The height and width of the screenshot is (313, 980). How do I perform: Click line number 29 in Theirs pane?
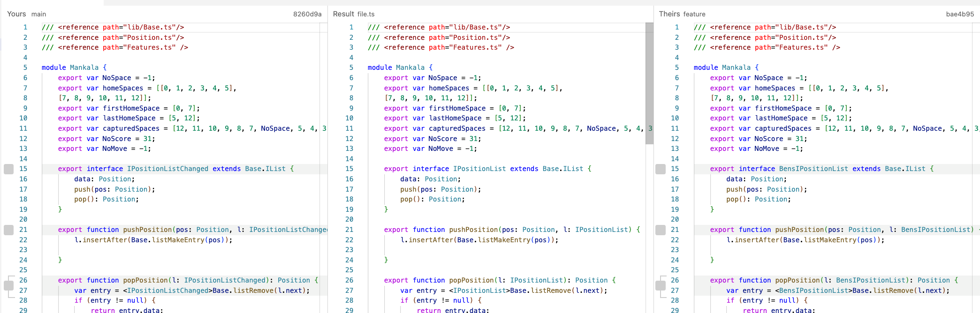point(675,310)
